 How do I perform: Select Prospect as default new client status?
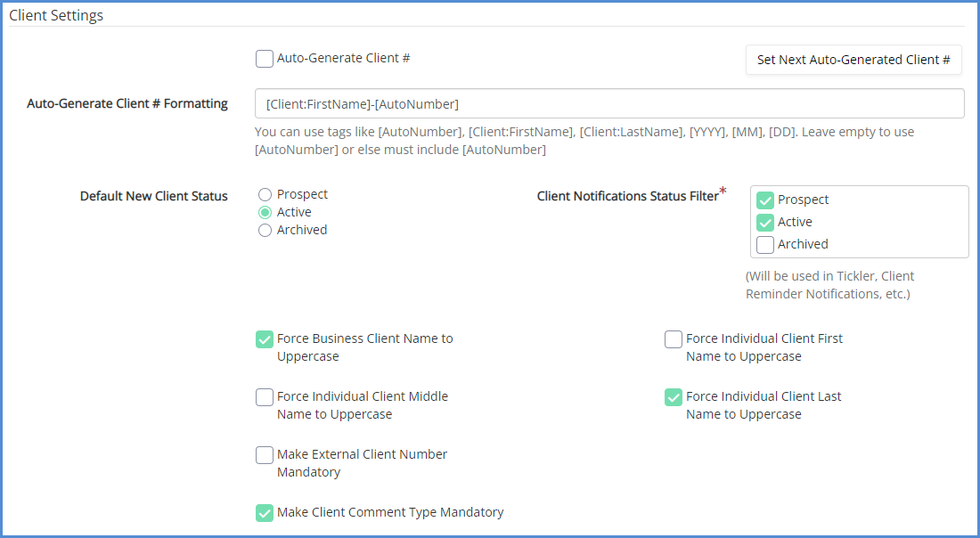265,194
